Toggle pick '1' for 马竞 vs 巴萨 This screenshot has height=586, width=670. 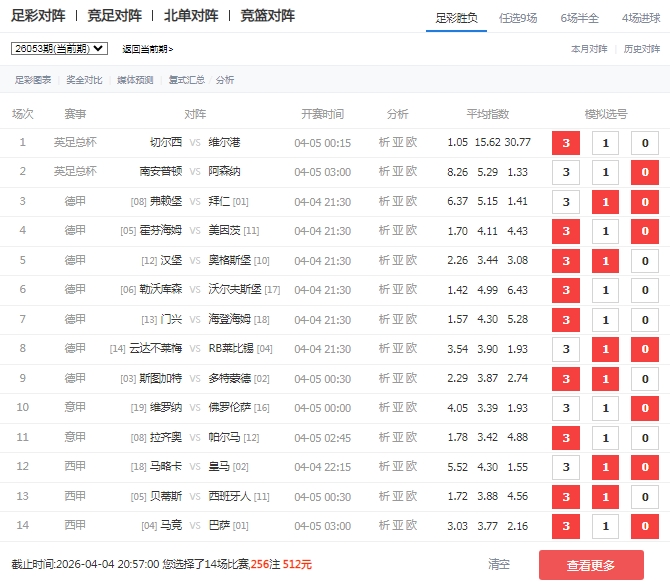(605, 526)
